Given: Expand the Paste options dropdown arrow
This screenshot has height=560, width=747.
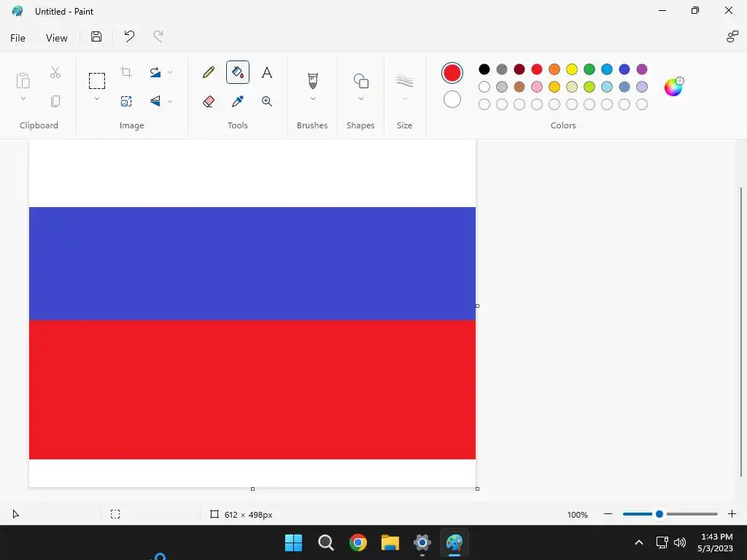Looking at the screenshot, I should coord(23,98).
